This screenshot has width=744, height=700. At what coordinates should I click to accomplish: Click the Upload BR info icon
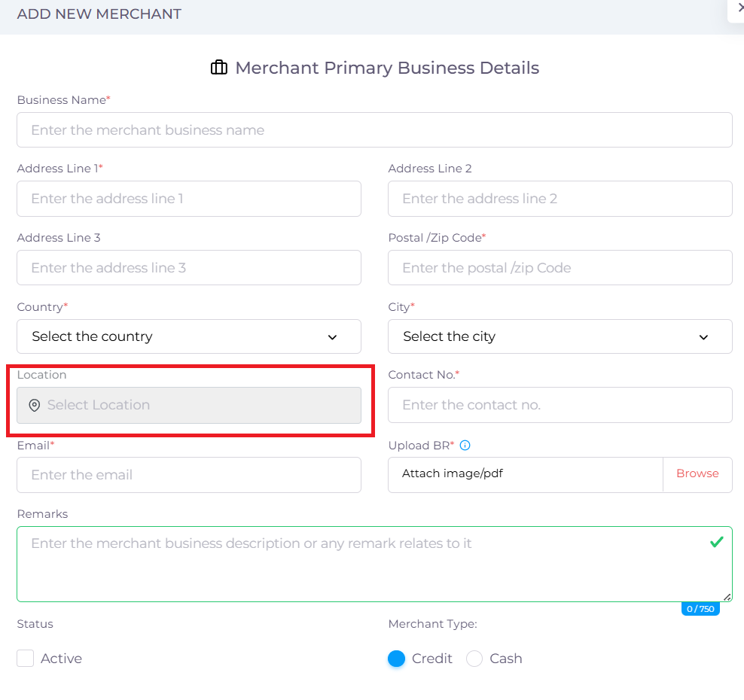point(465,445)
